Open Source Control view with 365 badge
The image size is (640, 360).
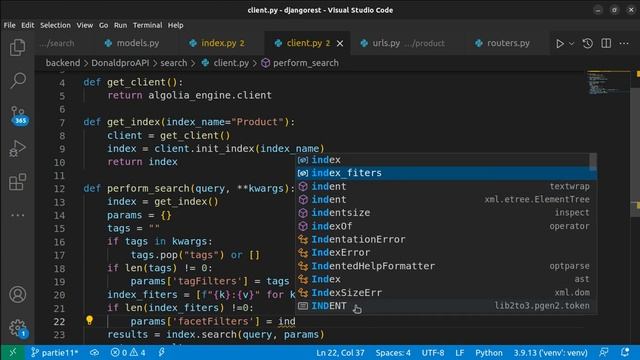click(x=18, y=115)
